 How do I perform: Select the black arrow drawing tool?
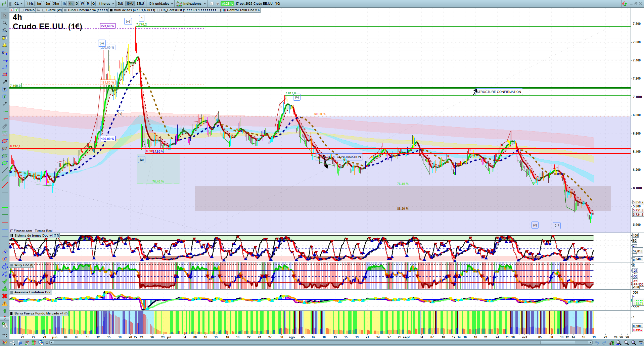5,82
